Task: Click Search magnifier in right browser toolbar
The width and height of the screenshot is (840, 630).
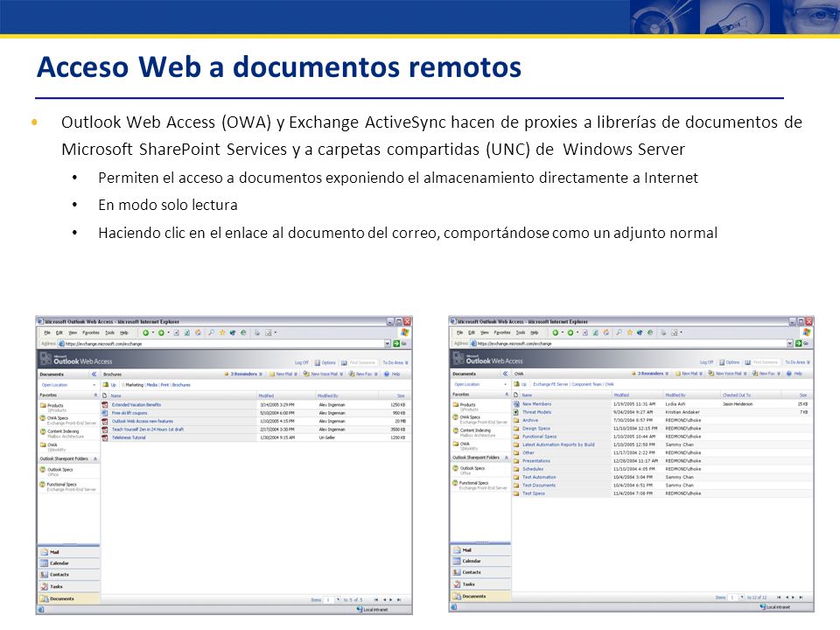Action: point(619,332)
